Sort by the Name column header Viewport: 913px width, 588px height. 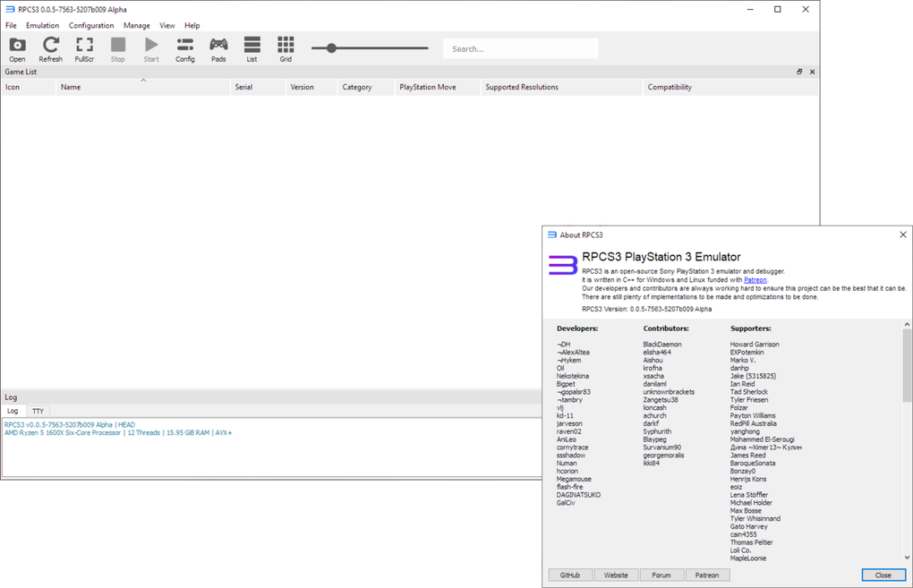coord(143,87)
